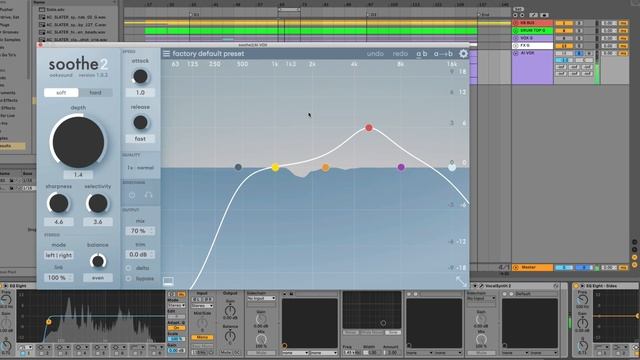Click orange filter node in EQ Eight display
Screen dimensions: 640x360
(x=49, y=322)
